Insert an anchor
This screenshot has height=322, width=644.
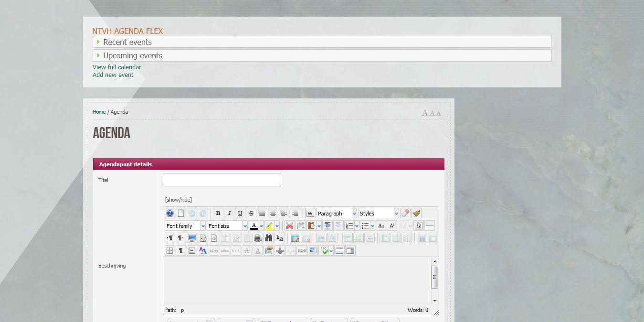pos(280,250)
